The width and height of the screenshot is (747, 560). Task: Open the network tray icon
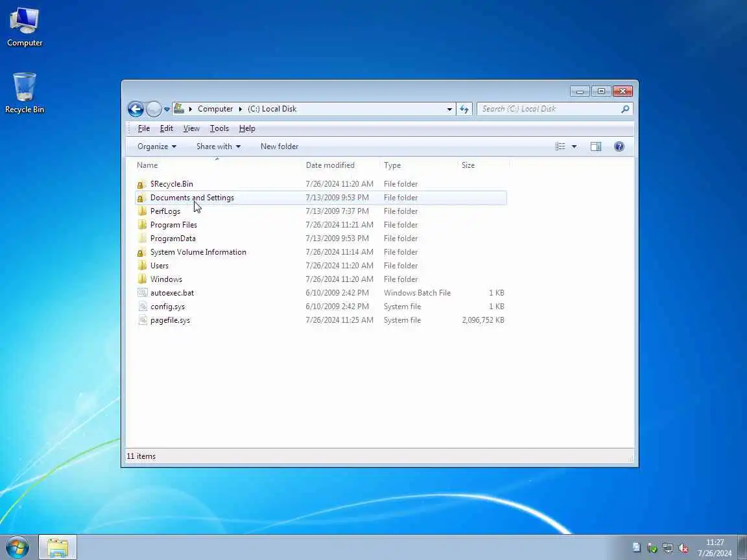coord(668,548)
